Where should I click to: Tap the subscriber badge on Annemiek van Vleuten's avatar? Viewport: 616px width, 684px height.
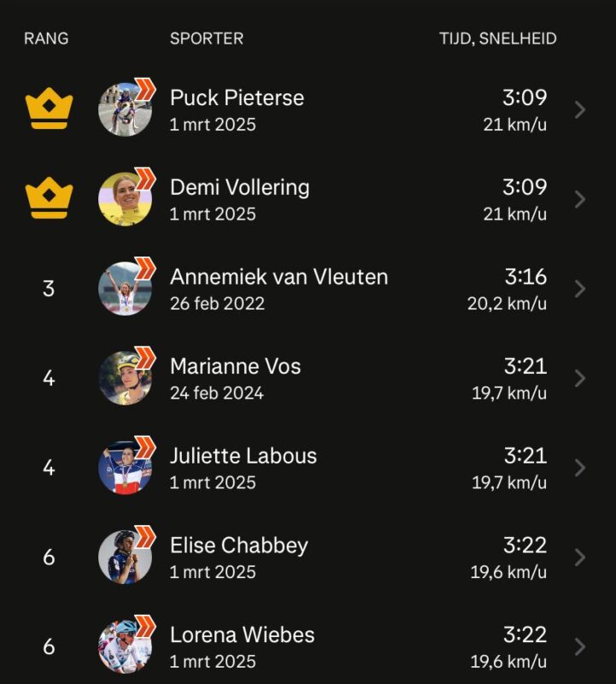tap(144, 268)
